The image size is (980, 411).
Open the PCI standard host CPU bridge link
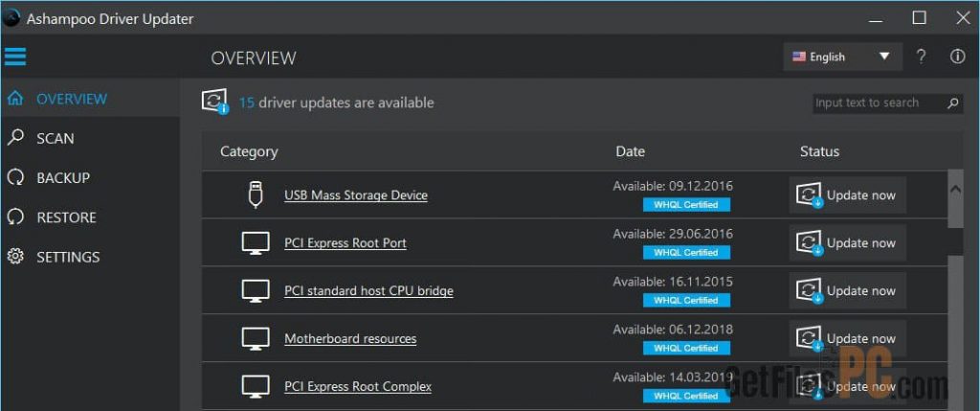tap(368, 291)
